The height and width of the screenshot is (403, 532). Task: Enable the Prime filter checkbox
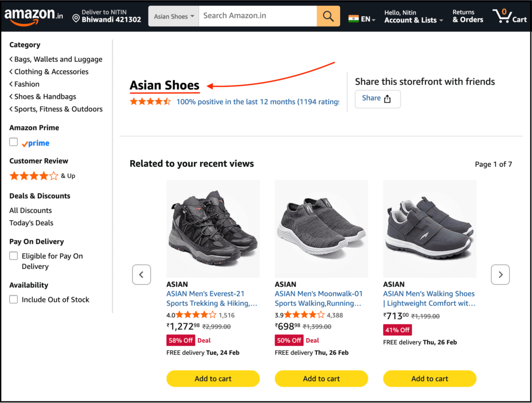(14, 141)
